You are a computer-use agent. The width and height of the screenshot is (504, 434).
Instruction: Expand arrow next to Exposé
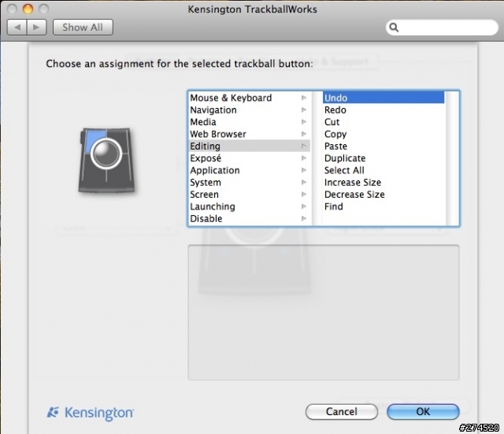304,158
